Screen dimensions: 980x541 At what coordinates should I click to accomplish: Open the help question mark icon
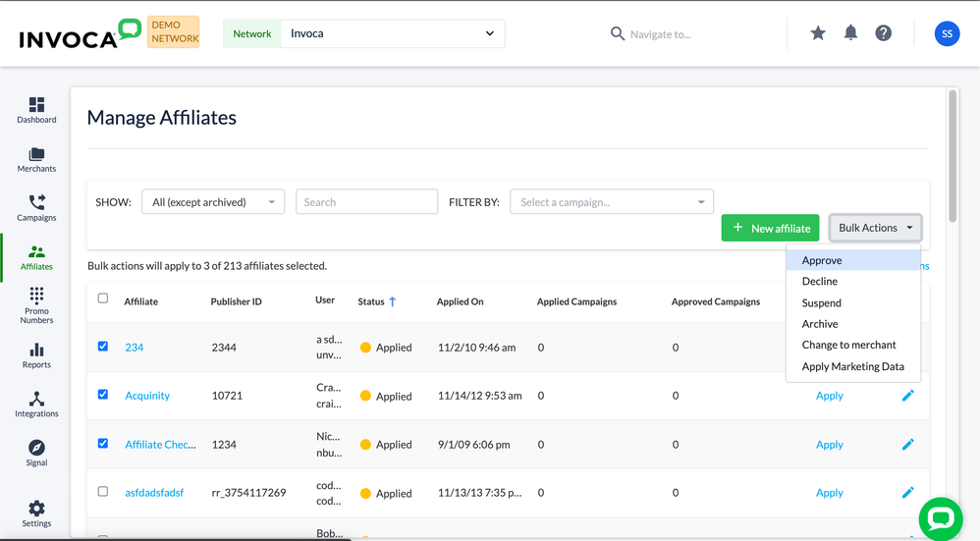click(x=884, y=33)
